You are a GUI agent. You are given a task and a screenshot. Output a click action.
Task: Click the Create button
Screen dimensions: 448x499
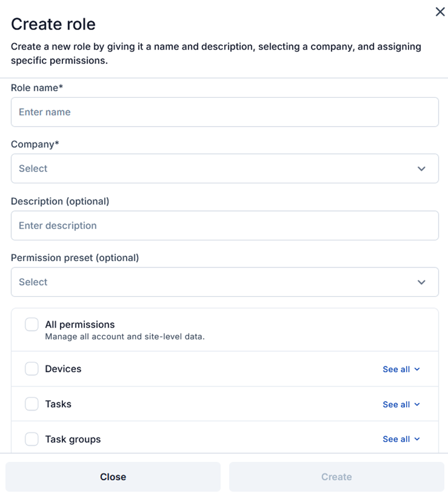(336, 477)
